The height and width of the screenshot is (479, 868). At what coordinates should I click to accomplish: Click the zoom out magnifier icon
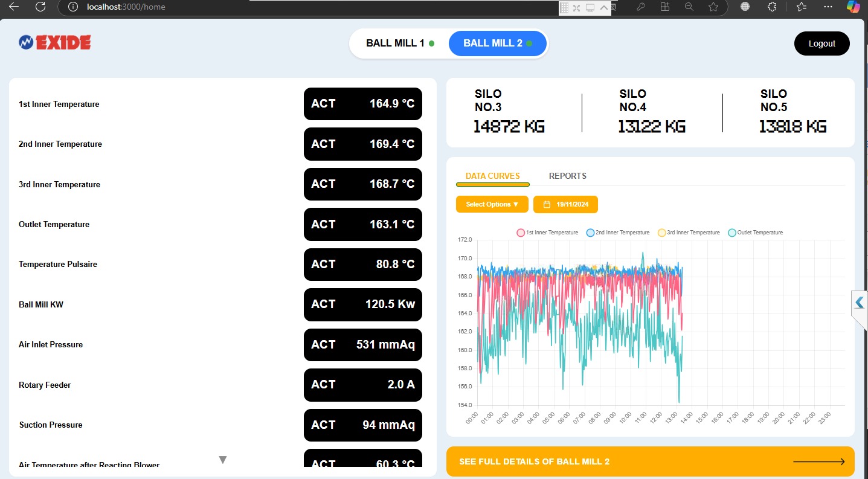pyautogui.click(x=689, y=7)
